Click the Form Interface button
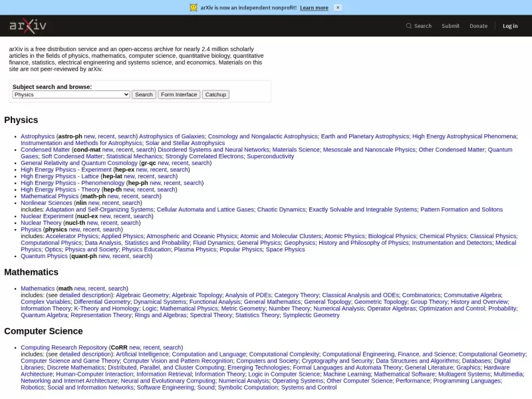Screen dimensions: 532x399 point(179,94)
